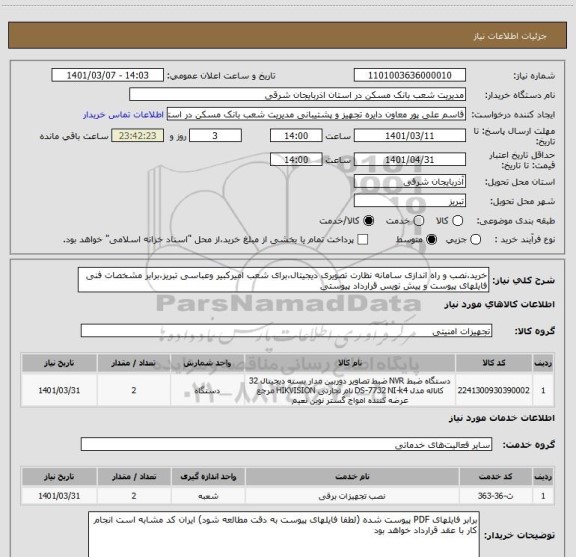Click the response deadline hour field 14:00
Screen dimensions: 576x557
point(296,136)
